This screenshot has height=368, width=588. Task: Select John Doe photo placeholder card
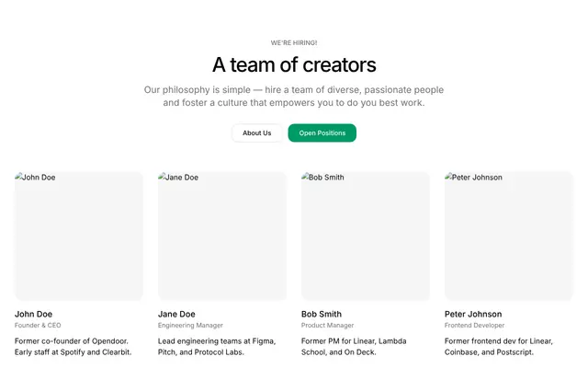(79, 236)
